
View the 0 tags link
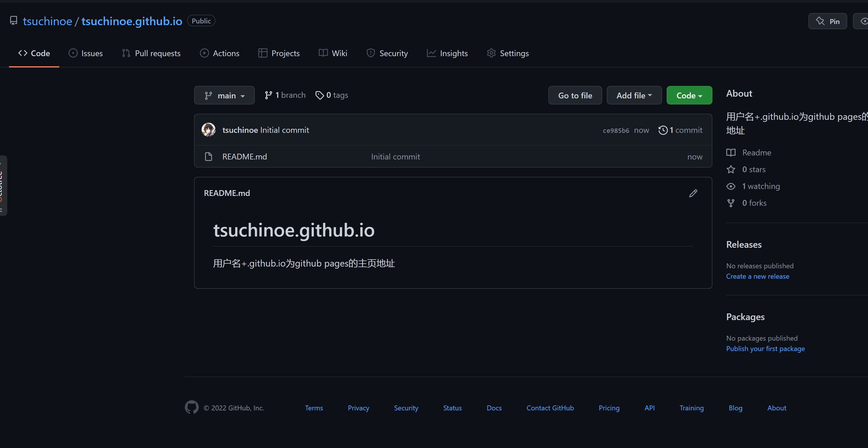(331, 96)
